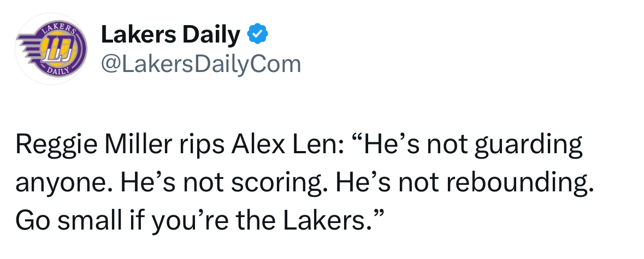Click the DAILY banner at the logo bottom

(x=59, y=70)
